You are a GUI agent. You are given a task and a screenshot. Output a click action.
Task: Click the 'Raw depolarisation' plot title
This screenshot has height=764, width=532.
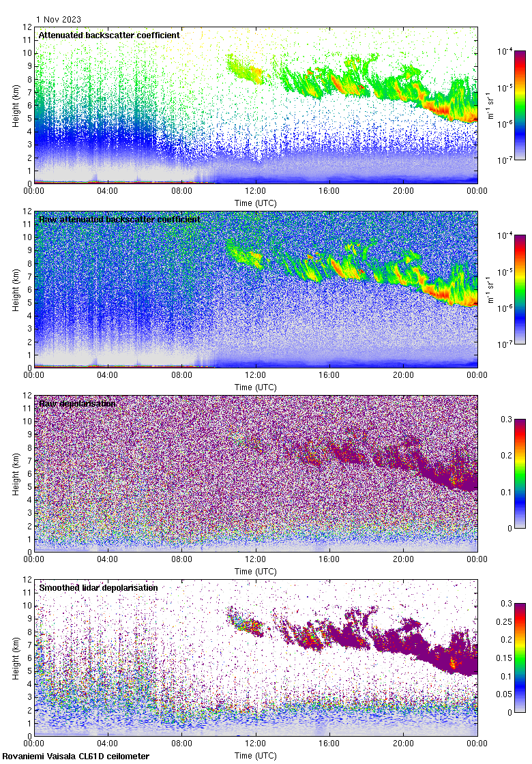77,403
